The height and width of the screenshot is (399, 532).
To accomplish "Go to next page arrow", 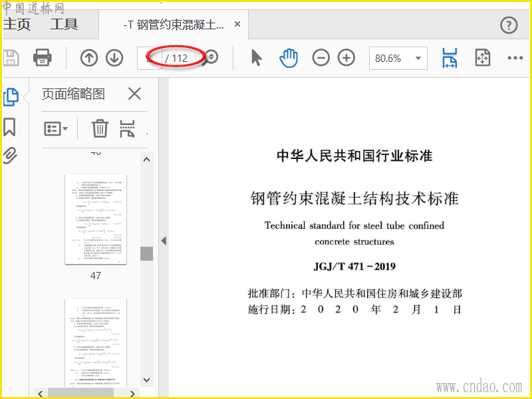I will coord(114,58).
